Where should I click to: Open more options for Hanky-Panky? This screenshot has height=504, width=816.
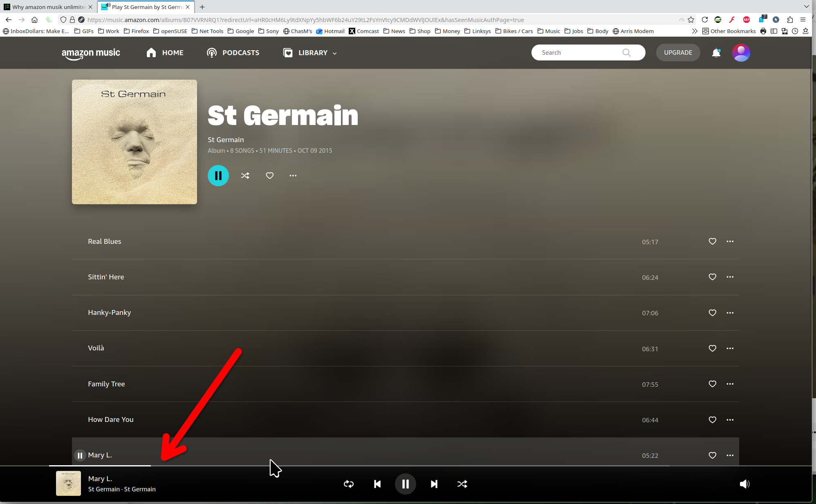pyautogui.click(x=730, y=313)
